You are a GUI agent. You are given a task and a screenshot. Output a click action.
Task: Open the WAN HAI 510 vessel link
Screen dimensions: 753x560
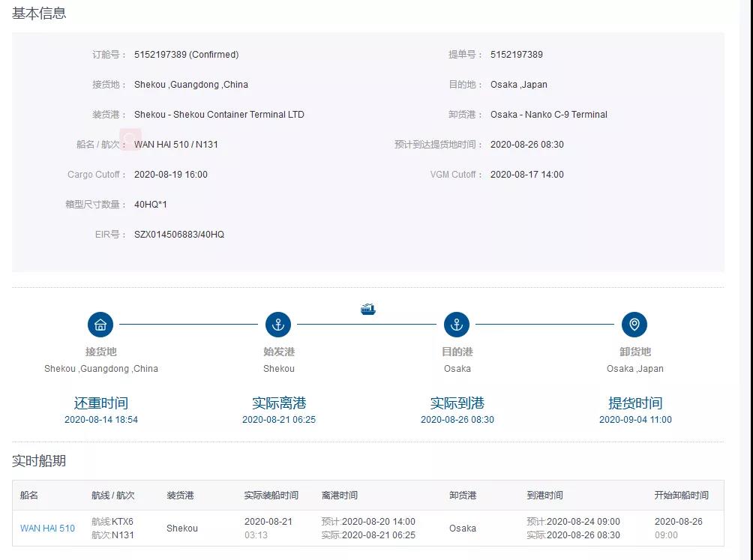pyautogui.click(x=47, y=529)
